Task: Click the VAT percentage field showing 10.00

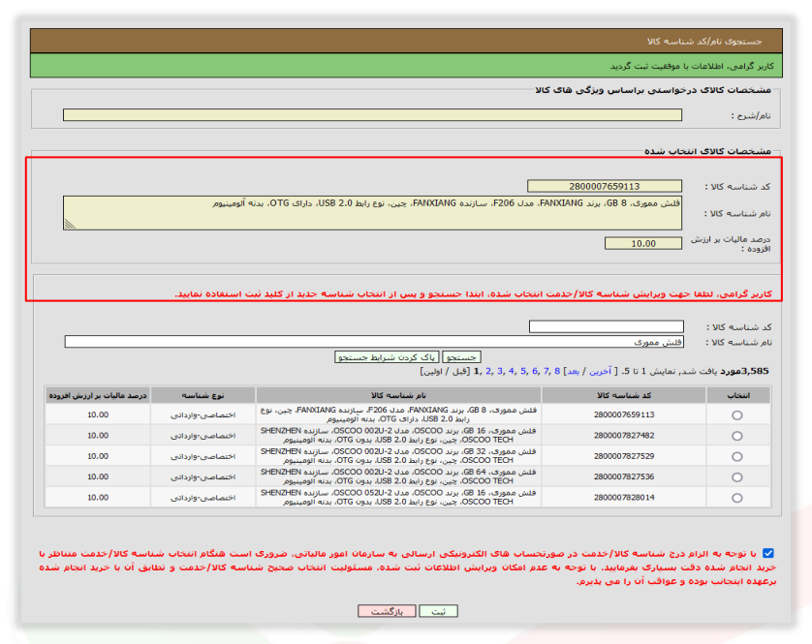Action: click(643, 243)
